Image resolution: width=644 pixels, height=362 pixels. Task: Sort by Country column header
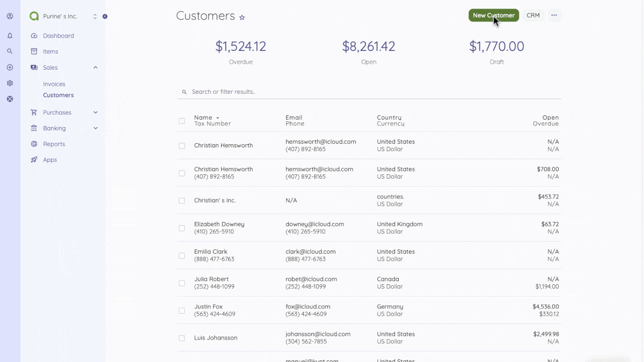[389, 117]
